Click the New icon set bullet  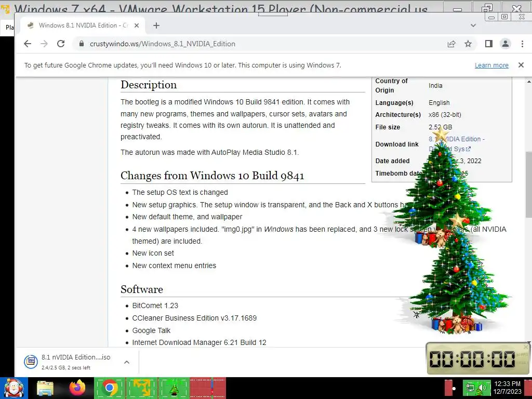tap(153, 253)
